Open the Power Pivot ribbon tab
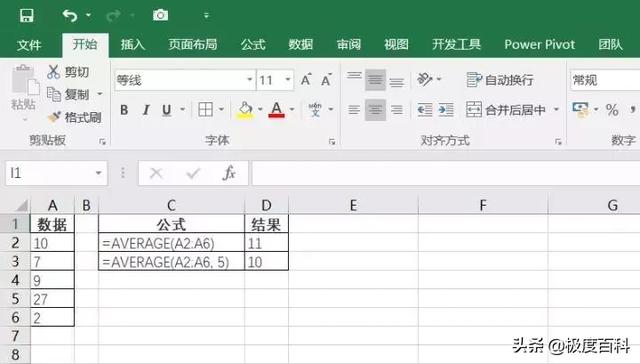Image resolution: width=640 pixels, height=364 pixels. 540,44
